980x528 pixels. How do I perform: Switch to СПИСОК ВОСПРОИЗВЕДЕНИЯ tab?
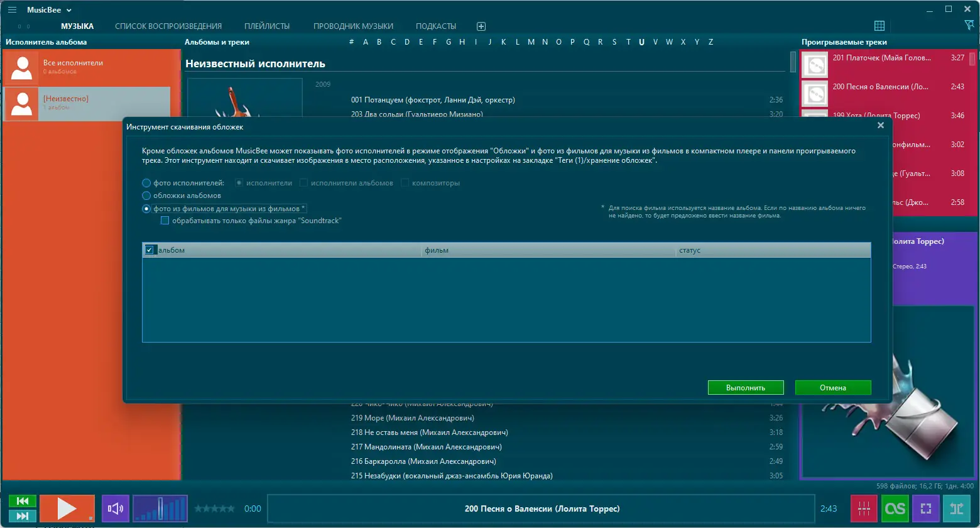coord(168,26)
